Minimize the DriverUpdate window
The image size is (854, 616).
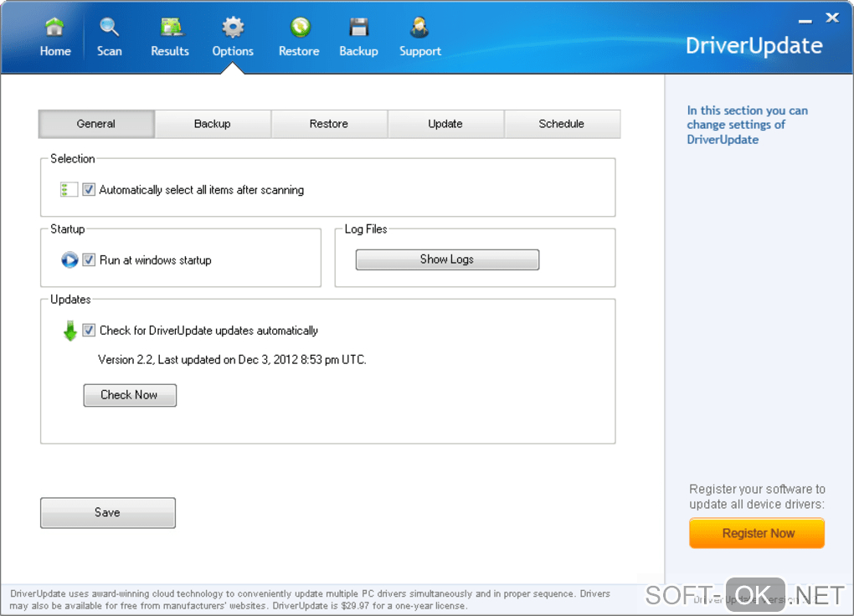point(805,21)
